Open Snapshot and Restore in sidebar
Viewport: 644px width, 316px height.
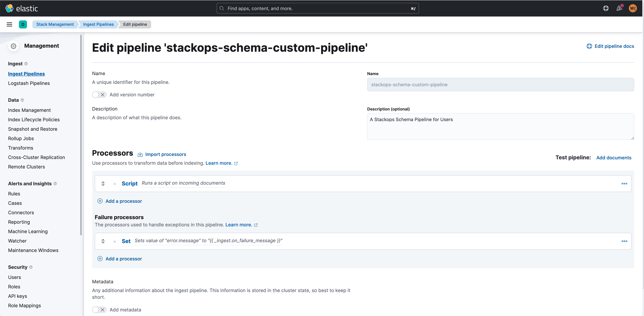click(x=33, y=129)
